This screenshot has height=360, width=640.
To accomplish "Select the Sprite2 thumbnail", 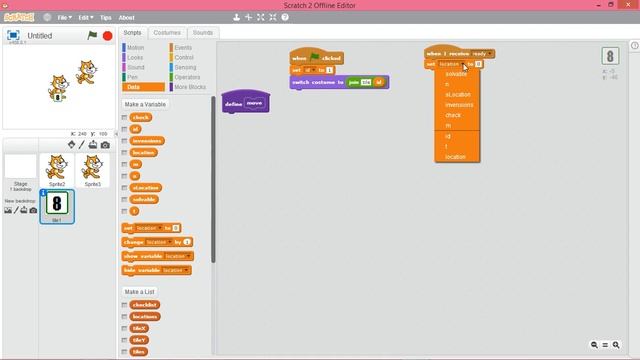I will (x=57, y=170).
